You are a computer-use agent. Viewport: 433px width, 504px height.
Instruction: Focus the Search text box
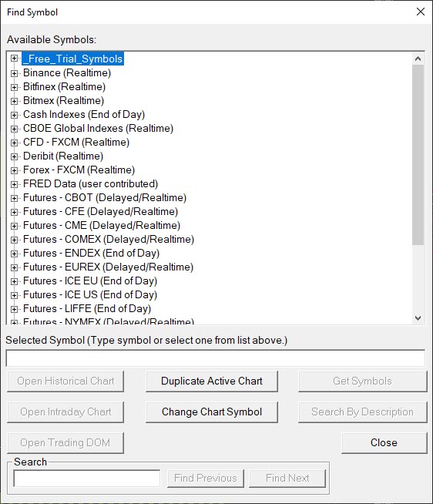[87, 479]
